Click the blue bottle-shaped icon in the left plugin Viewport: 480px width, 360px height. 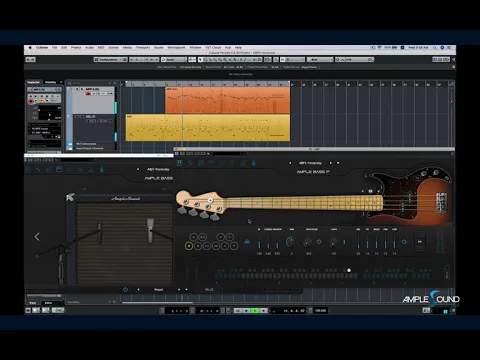102,170
